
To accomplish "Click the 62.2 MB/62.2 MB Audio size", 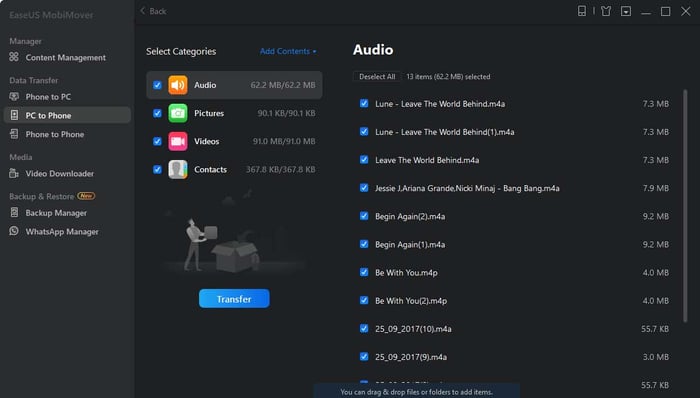I will coord(283,85).
